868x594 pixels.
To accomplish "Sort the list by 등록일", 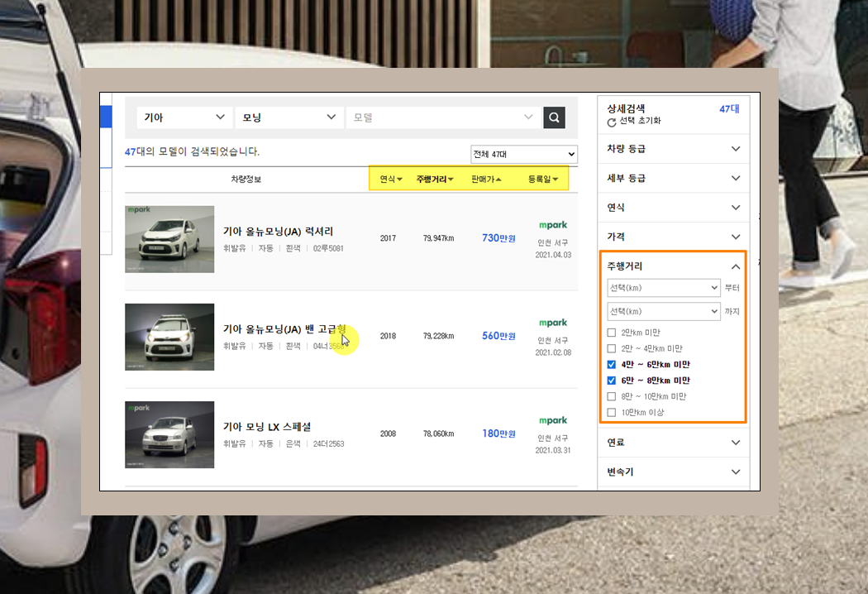I will click(542, 179).
